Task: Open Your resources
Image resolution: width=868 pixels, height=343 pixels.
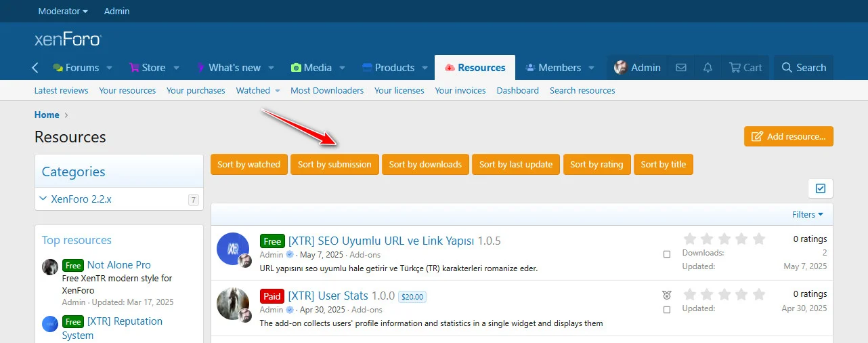Action: tap(127, 90)
